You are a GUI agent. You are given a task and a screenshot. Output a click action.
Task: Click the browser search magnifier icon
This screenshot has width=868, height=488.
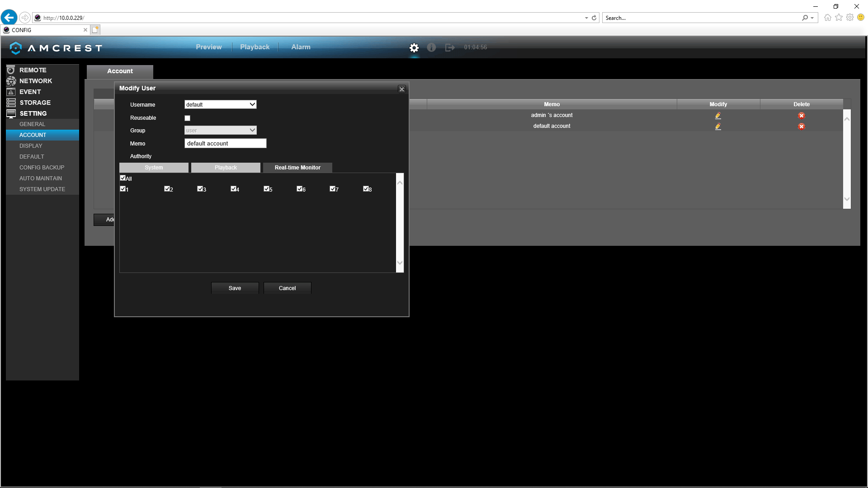805,18
